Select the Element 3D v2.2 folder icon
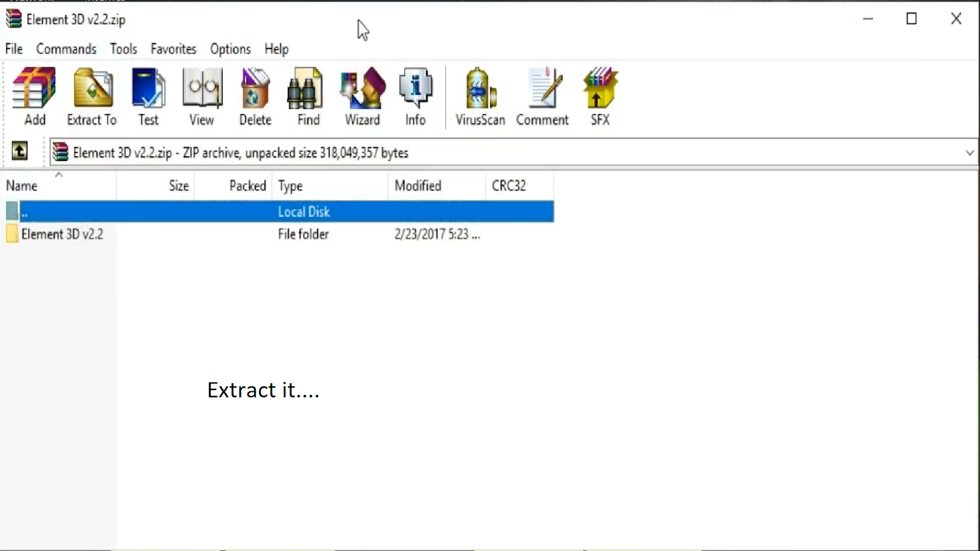 click(12, 234)
